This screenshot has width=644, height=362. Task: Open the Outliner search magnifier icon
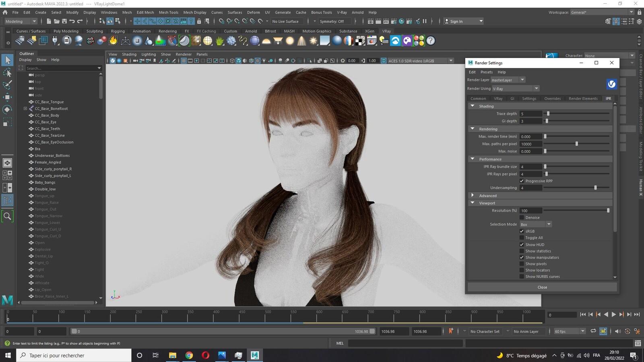[7, 216]
